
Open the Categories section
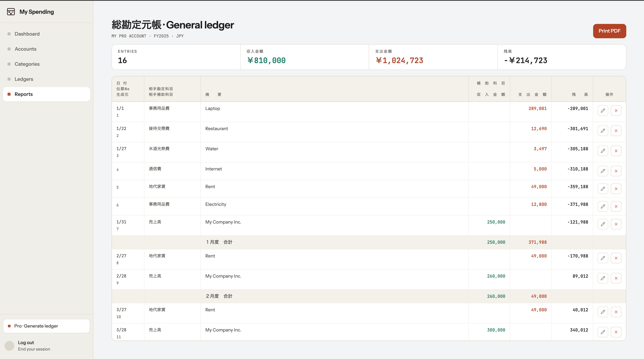pyautogui.click(x=47, y=64)
